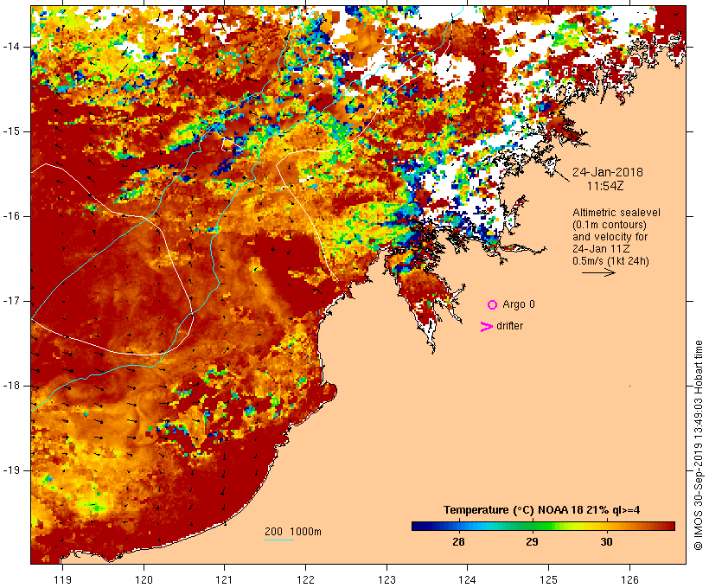Click longitude label 122

click(306, 579)
